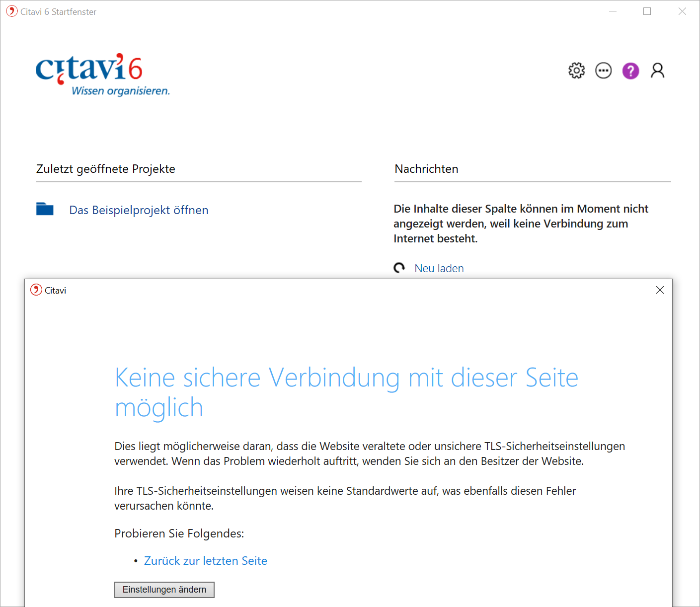Click the Citavi icon in the dialog title bar
Viewport: 700px width, 607px height.
36,290
